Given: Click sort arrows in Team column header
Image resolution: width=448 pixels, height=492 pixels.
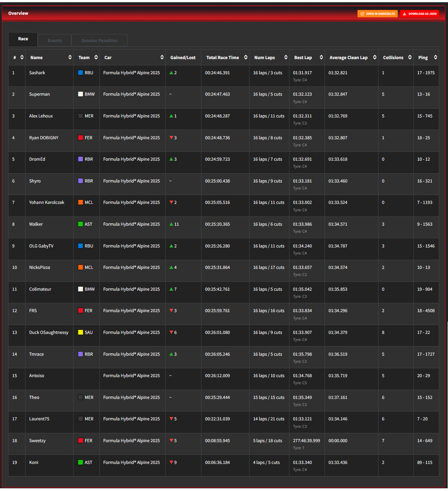Looking at the screenshot, I should (96, 57).
